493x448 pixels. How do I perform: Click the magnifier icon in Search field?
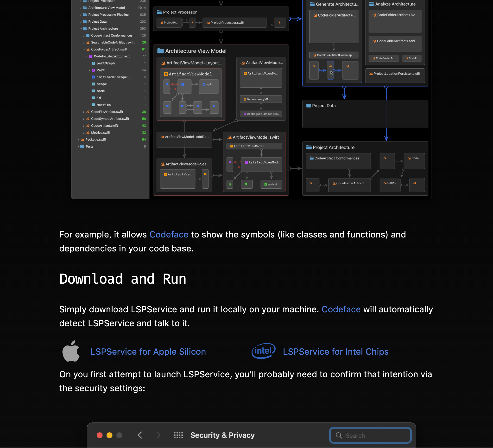coord(339,435)
